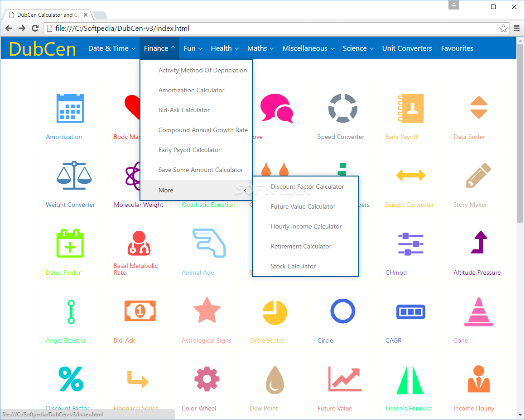Open the Health dropdown menu
525x420 pixels.
[x=225, y=48]
